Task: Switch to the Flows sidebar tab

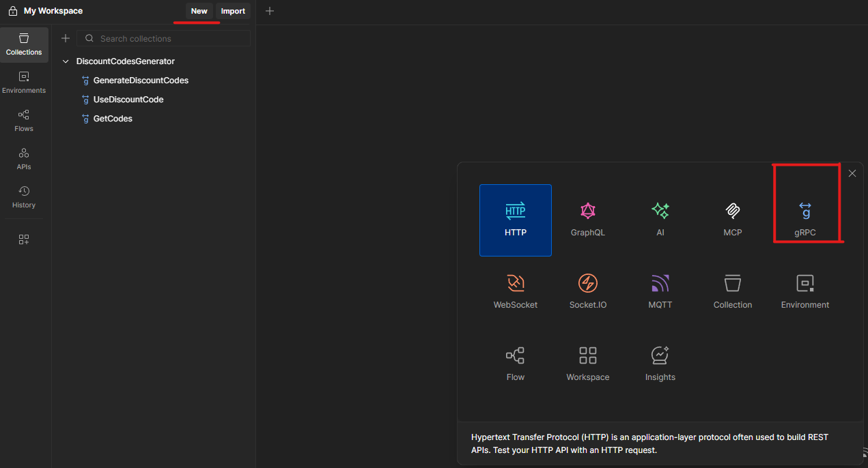Action: pyautogui.click(x=24, y=121)
